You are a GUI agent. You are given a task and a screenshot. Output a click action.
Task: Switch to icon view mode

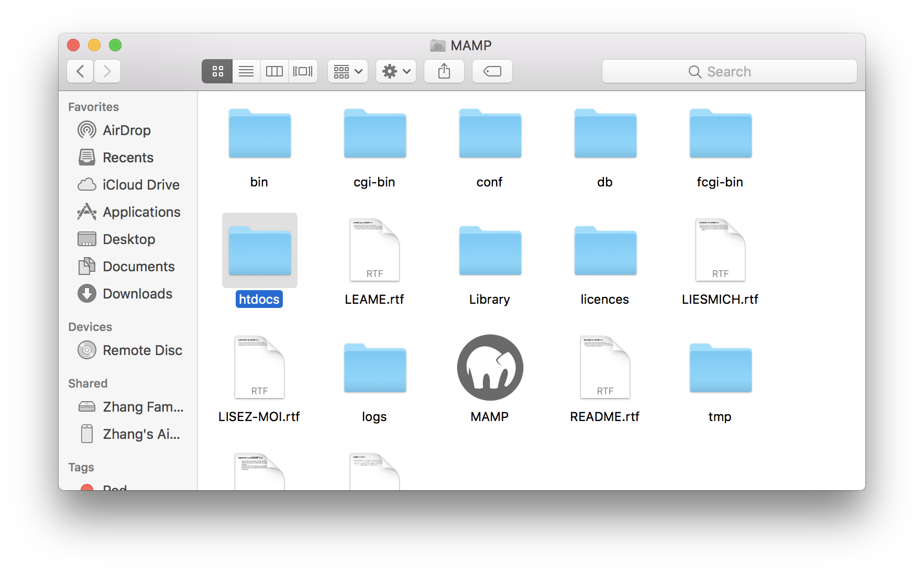click(217, 71)
